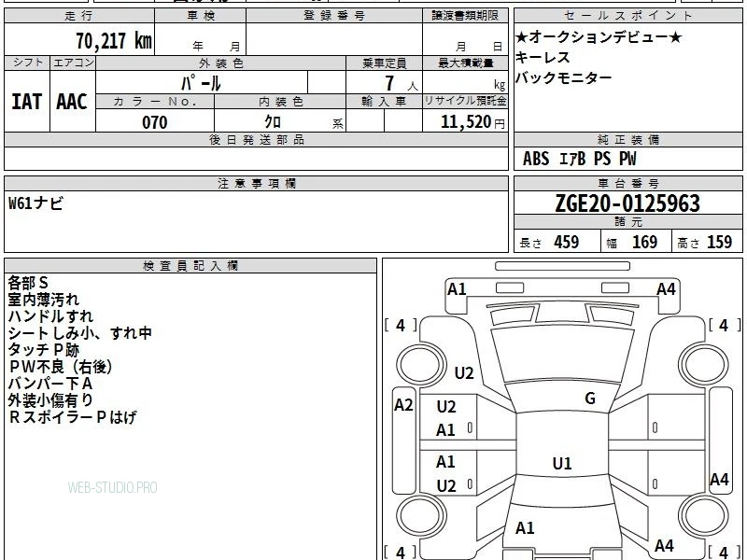
Task: Select the 後日発送部品 header bar
Action: click(256, 139)
